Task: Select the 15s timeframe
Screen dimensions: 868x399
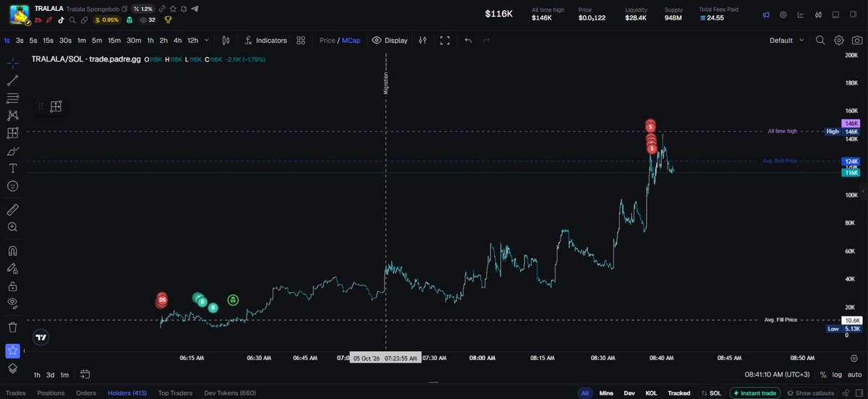Action: coord(48,41)
